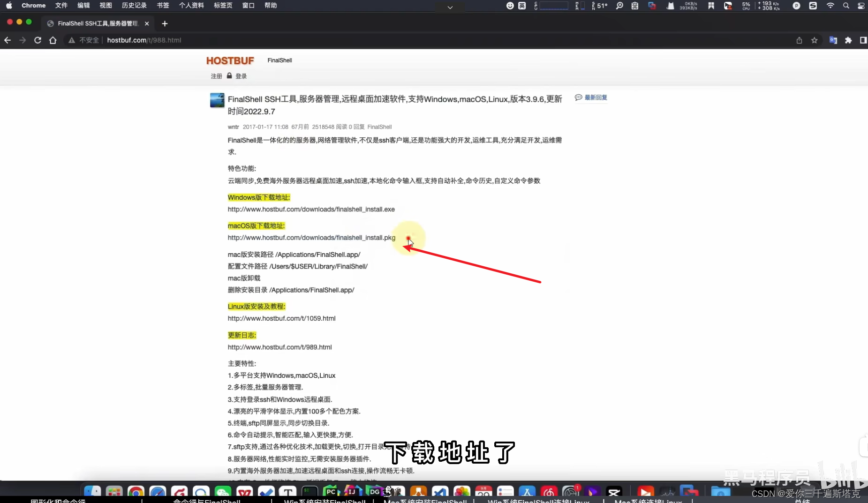The image size is (868, 503).
Task: Click the site security warning shield icon
Action: (x=71, y=40)
